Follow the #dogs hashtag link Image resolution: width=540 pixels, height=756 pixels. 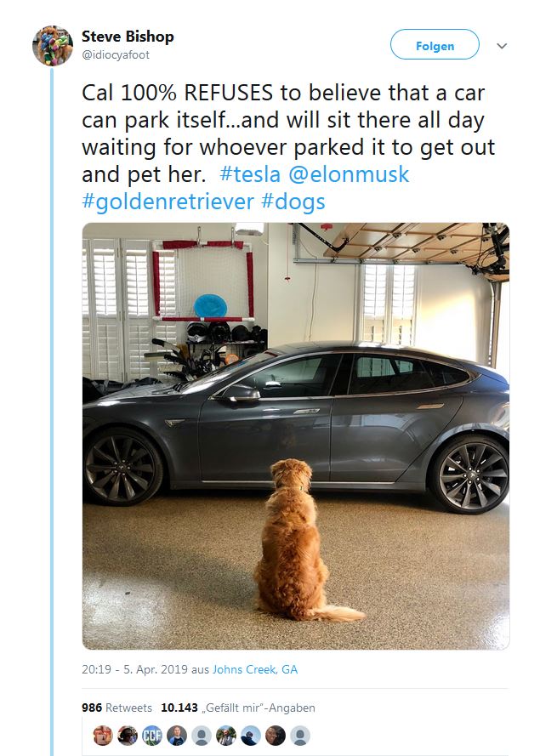tap(293, 202)
